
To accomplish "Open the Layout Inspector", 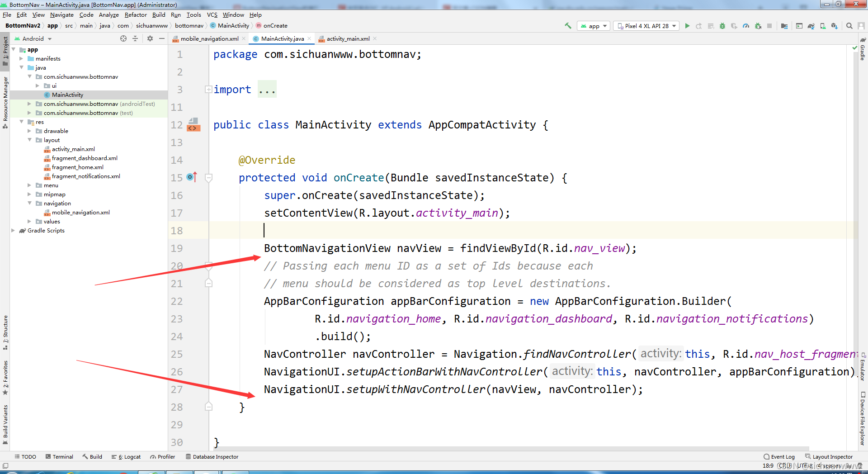I will pyautogui.click(x=832, y=457).
